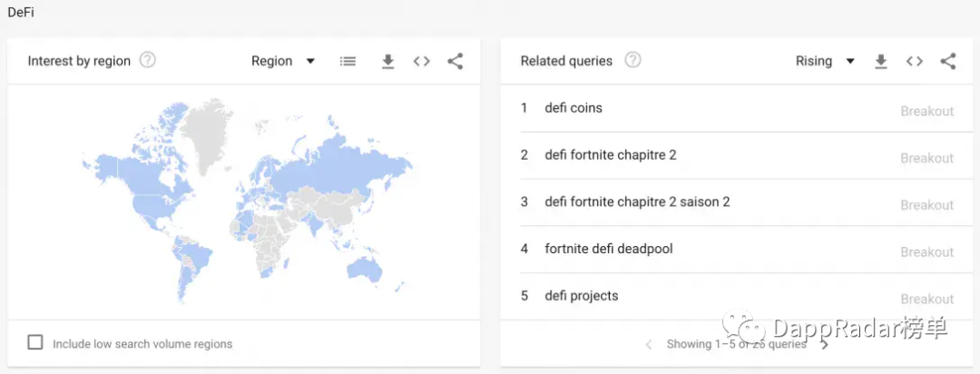Screen dimensions: 980x374
Task: Get embed code for region map
Action: coord(422,62)
